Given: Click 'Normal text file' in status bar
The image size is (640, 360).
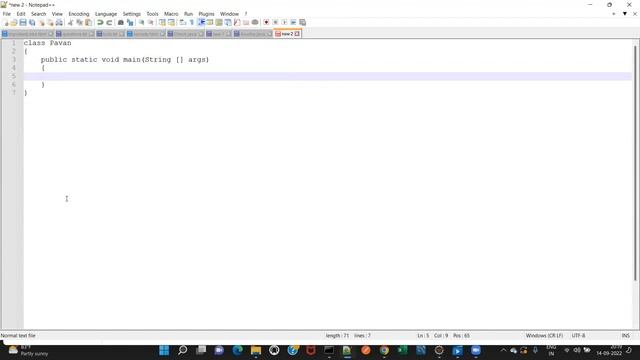Looking at the screenshot, I should (x=18, y=336).
